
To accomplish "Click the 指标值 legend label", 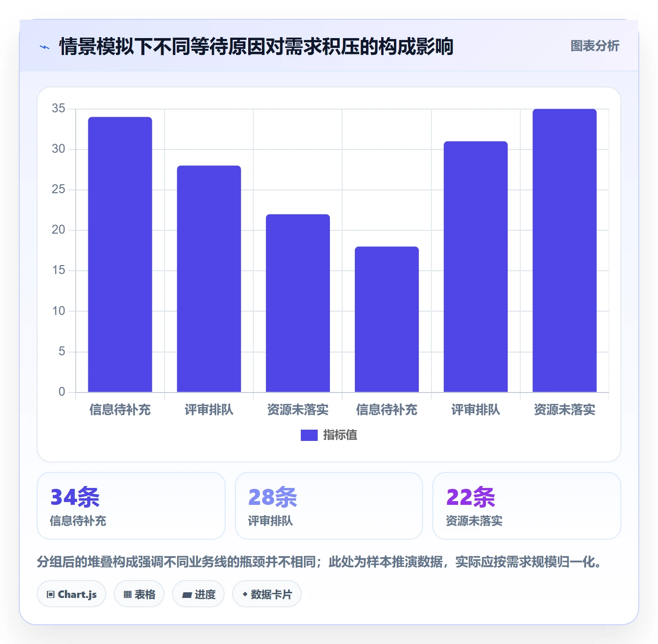I will point(340,435).
